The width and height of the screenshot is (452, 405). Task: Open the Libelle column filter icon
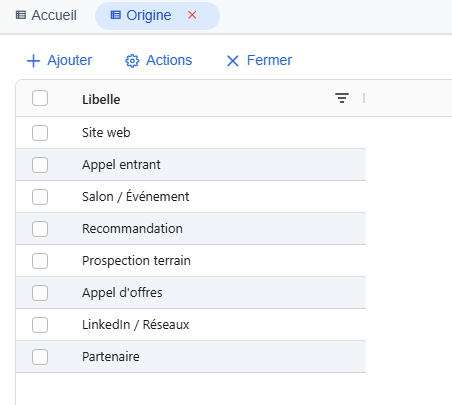342,98
